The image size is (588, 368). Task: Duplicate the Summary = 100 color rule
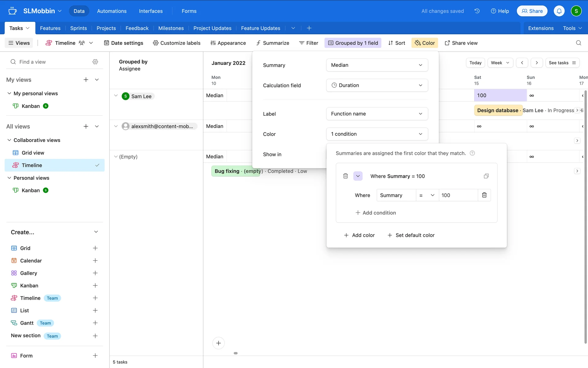click(x=486, y=176)
